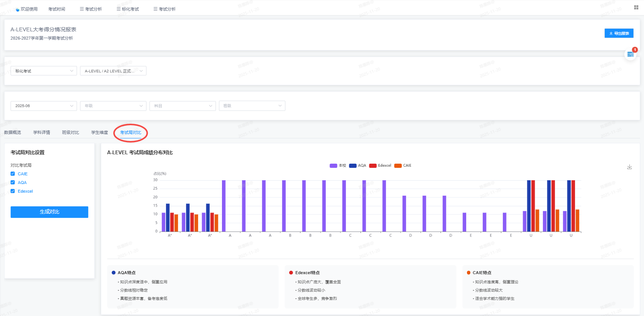The height and width of the screenshot is (316, 644).
Task: Switch to the 学科详情 tab
Action: [x=42, y=132]
